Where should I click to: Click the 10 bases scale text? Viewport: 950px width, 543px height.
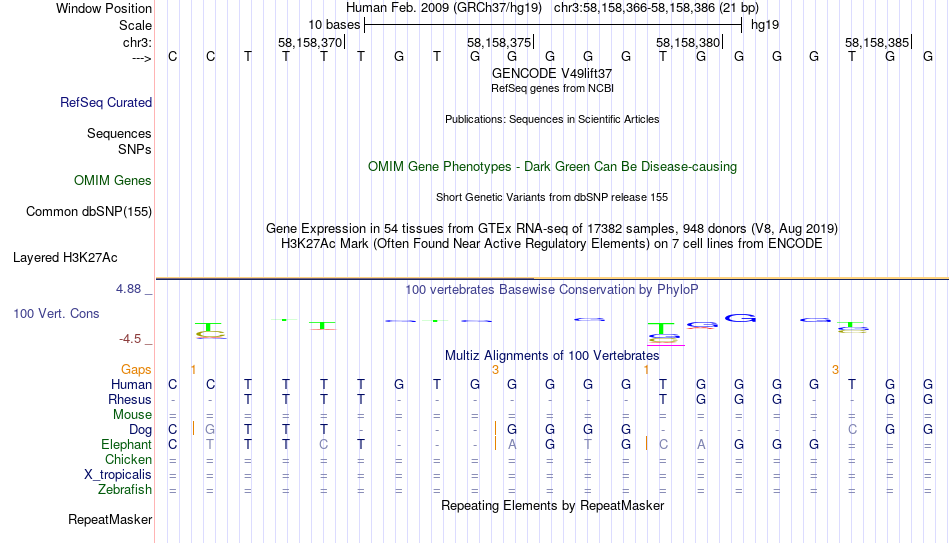(x=334, y=25)
